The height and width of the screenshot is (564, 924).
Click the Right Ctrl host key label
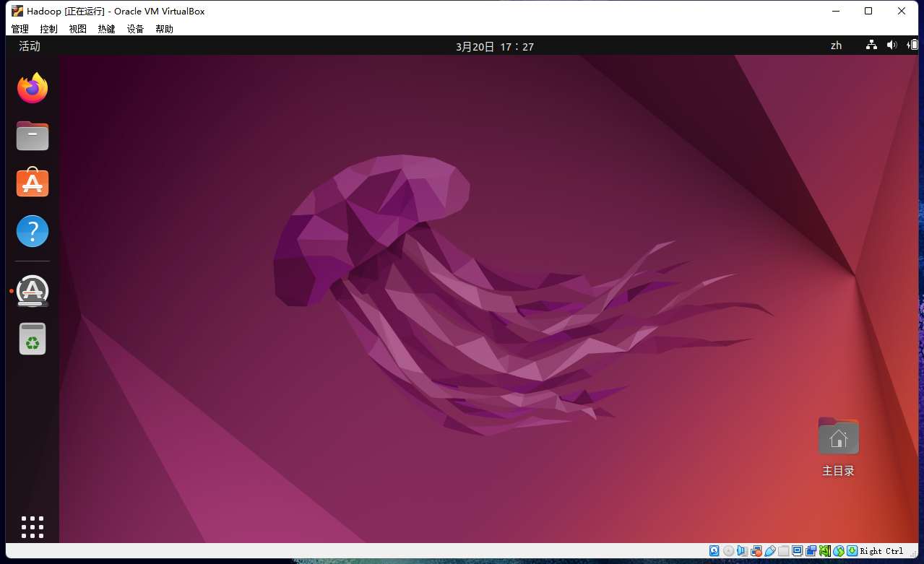pyautogui.click(x=881, y=551)
